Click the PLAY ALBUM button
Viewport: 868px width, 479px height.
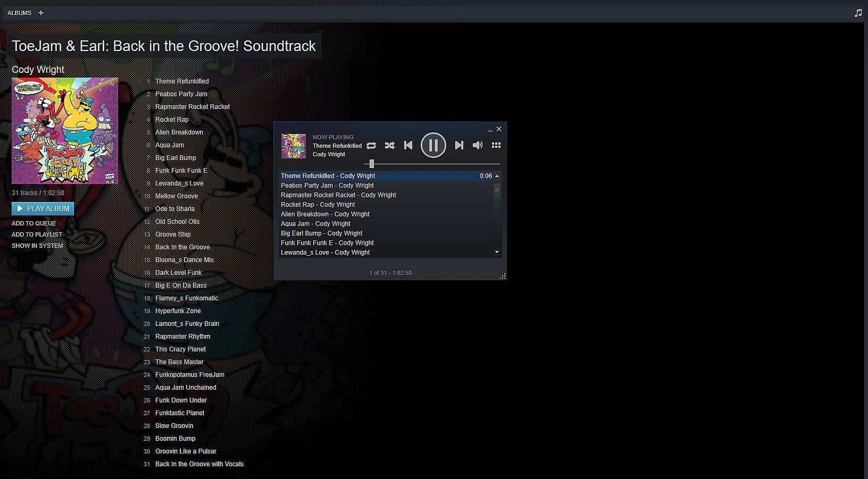pyautogui.click(x=43, y=208)
